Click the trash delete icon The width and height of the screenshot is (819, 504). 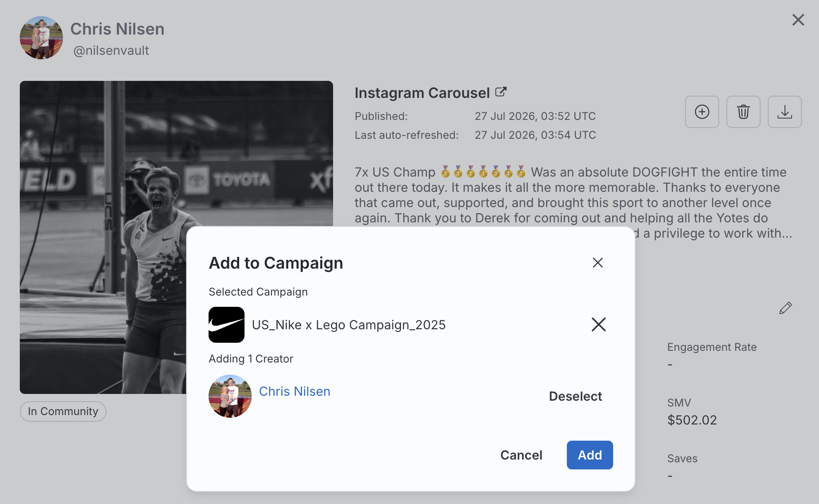[x=743, y=112]
